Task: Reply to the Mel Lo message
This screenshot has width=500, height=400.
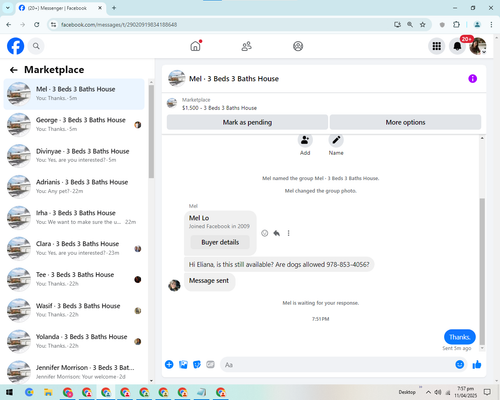Action: [x=276, y=233]
